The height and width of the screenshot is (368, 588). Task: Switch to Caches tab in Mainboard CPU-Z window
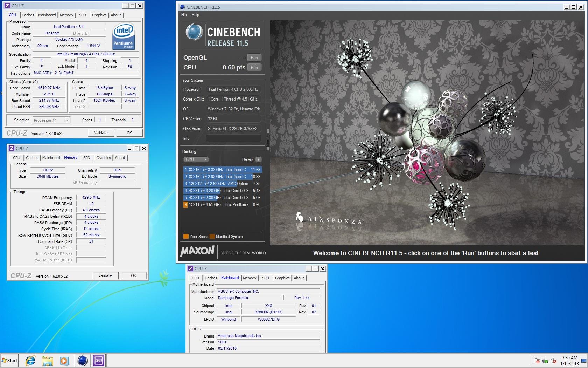(211, 278)
